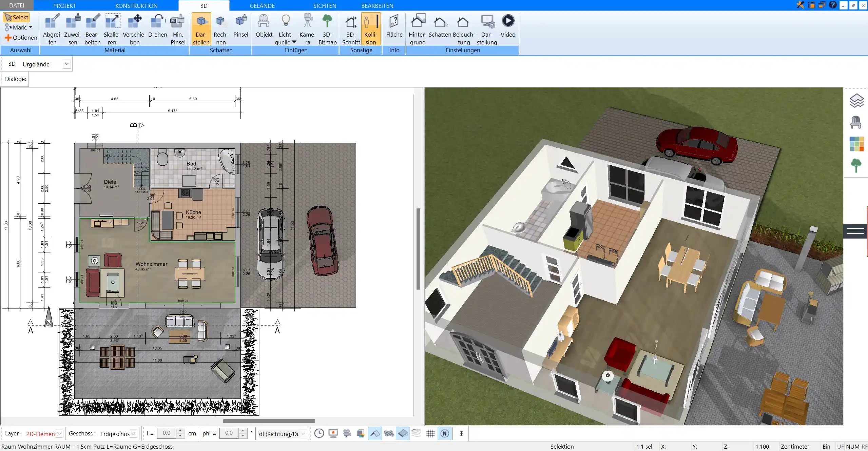Image resolution: width=868 pixels, height=451 pixels.
Task: Click window layout icon in title bar
Action: [811, 5]
